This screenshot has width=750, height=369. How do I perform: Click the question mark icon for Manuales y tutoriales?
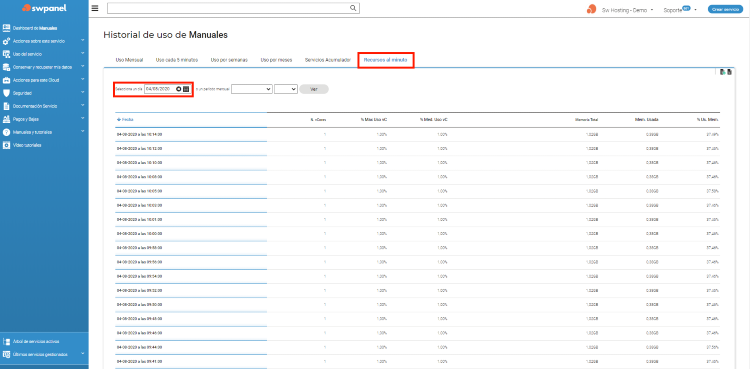[7, 132]
